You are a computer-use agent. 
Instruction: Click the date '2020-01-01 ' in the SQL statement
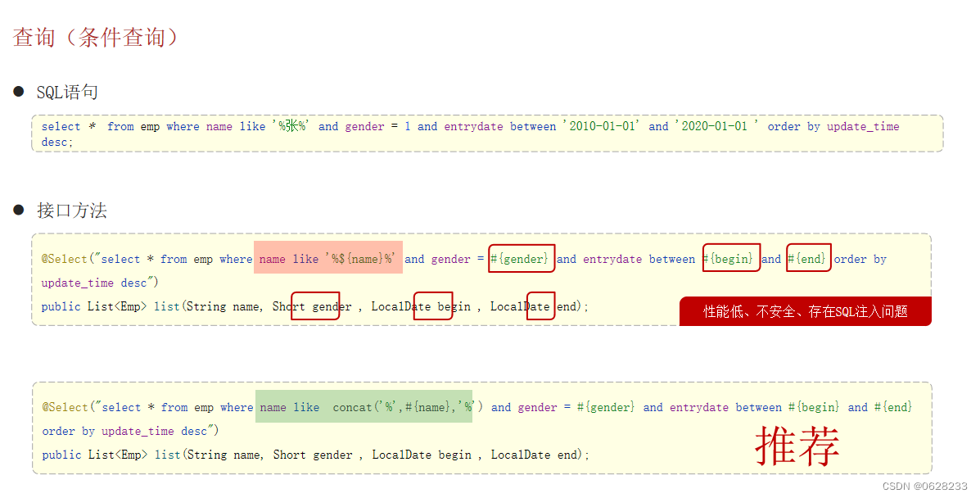pos(716,126)
